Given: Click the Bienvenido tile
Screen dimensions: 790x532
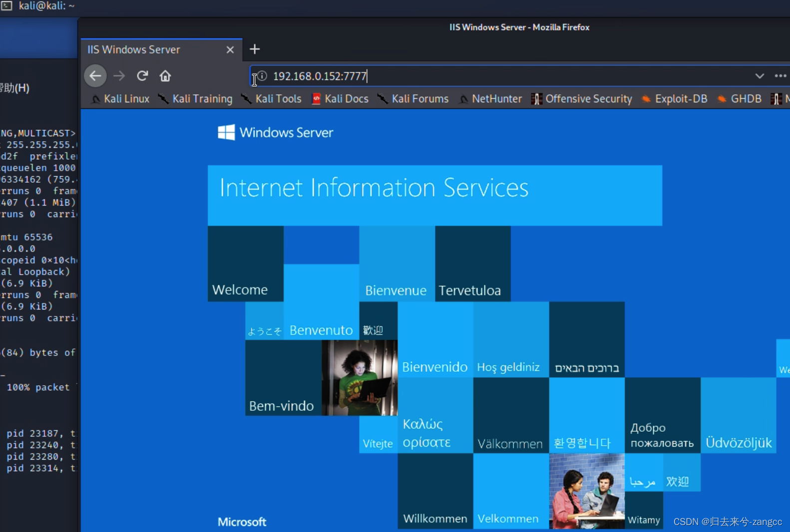Looking at the screenshot, I should [435, 339].
